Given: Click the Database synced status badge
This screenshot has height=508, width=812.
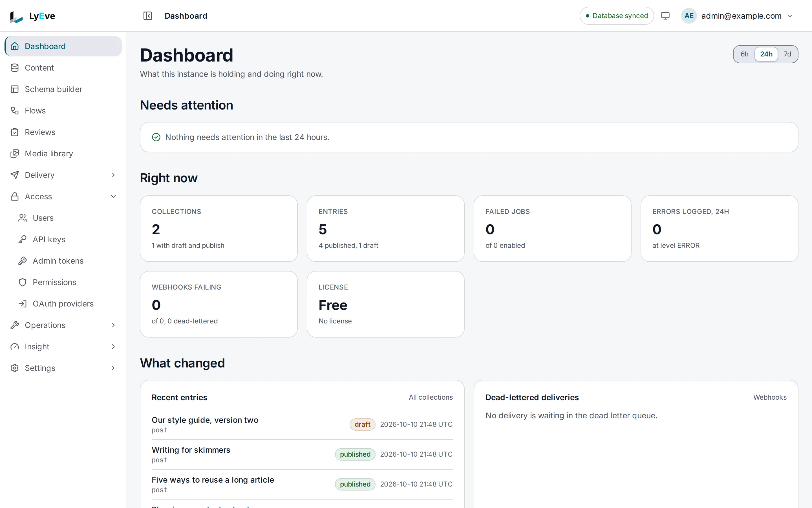Looking at the screenshot, I should 616,16.
